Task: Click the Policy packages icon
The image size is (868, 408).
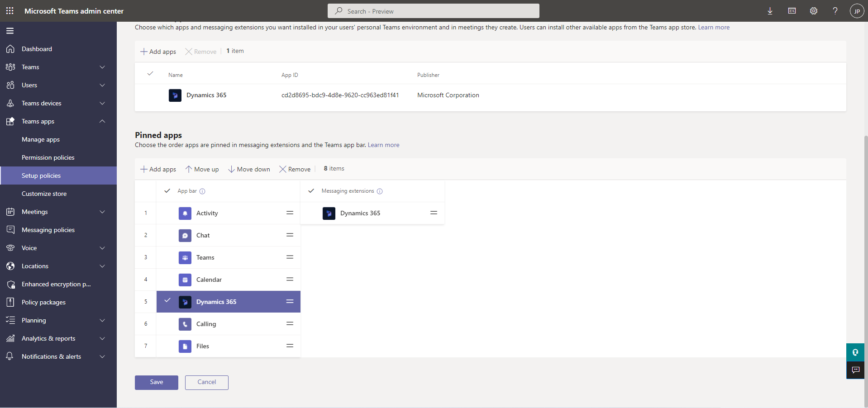Action: [x=10, y=302]
